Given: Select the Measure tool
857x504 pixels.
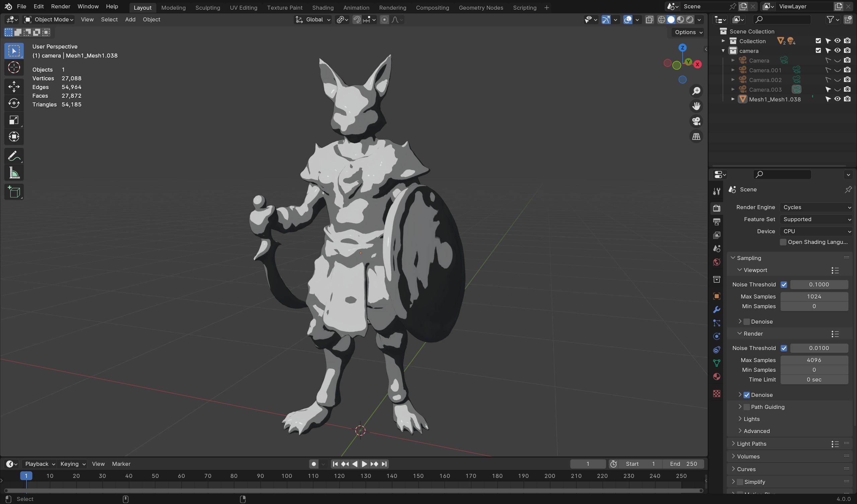Looking at the screenshot, I should (x=14, y=173).
